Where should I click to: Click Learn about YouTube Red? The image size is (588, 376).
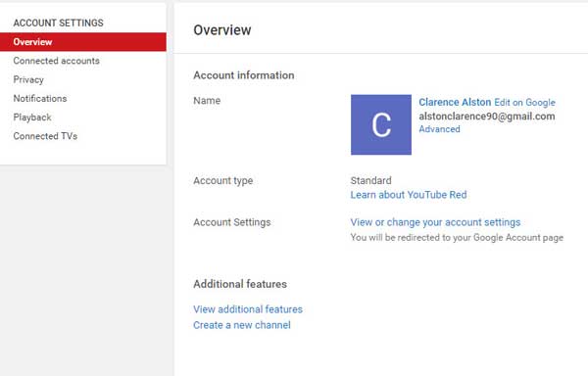tap(409, 195)
